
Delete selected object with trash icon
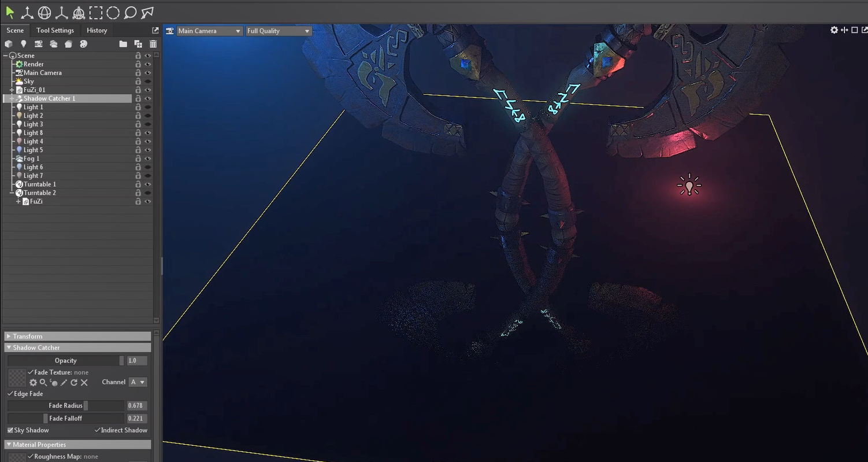click(x=153, y=44)
